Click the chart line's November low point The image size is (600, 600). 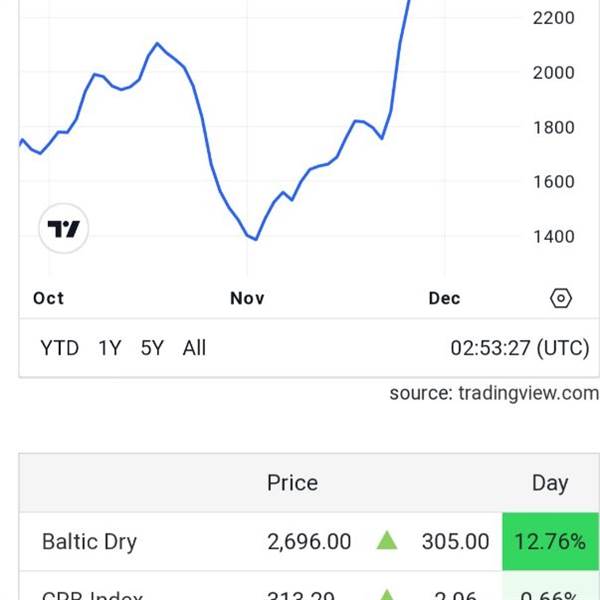(x=256, y=240)
